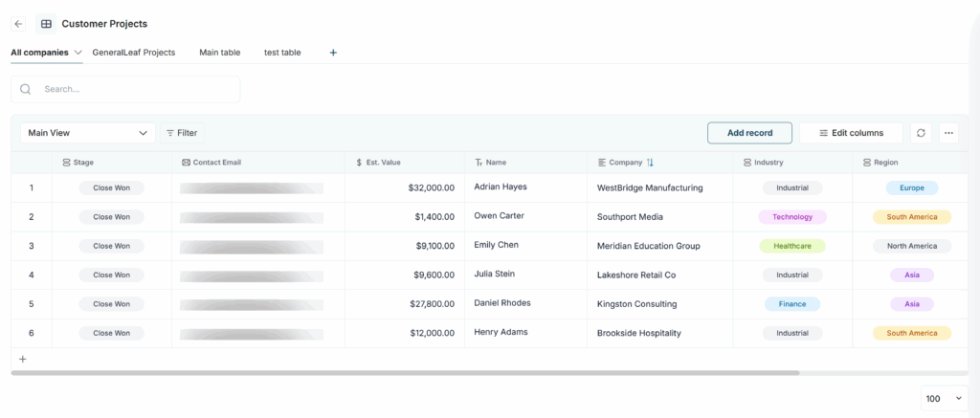Click the refresh icon in toolbar
The image size is (980, 418).
click(x=921, y=133)
